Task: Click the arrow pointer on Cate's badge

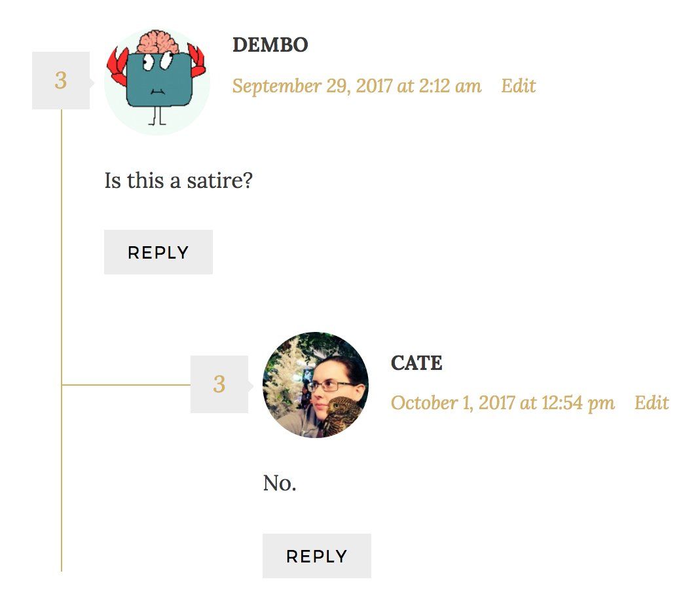Action: [x=251, y=386]
